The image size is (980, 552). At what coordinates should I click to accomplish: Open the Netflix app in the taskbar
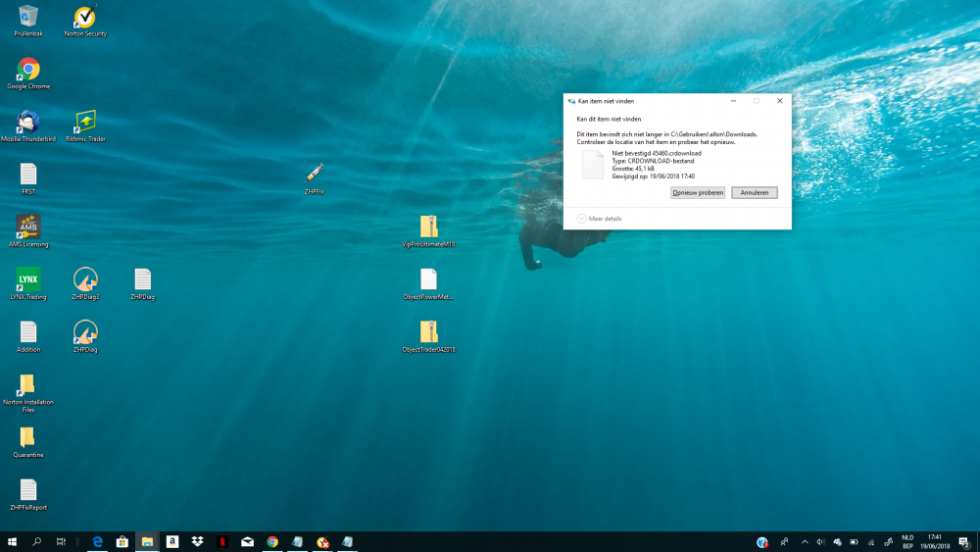point(222,541)
